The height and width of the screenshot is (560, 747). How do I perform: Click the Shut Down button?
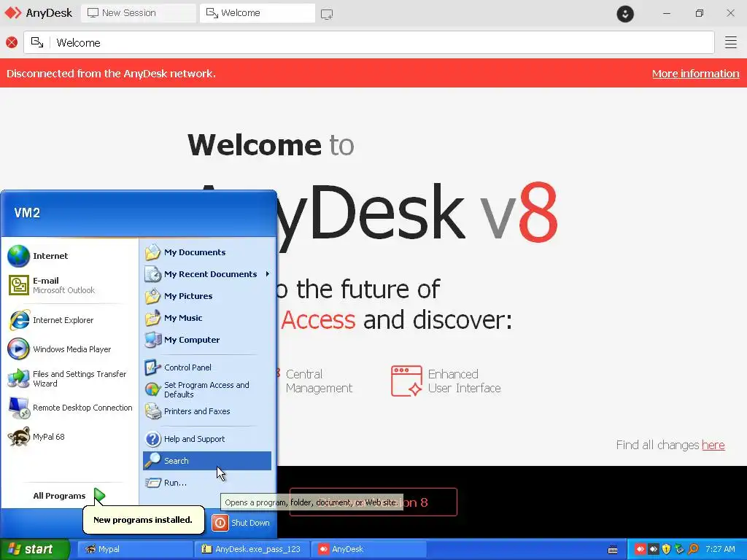241,523
